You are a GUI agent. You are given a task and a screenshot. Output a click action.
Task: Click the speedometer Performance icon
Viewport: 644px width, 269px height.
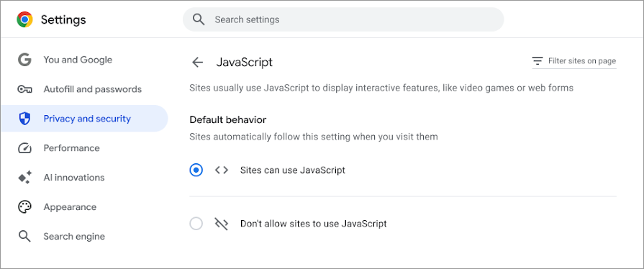pos(24,148)
